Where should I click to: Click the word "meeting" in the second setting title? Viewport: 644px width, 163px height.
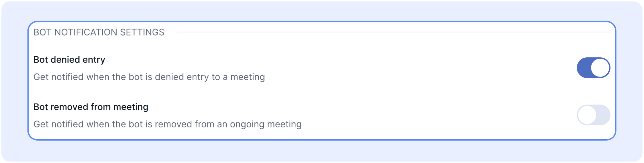131,107
